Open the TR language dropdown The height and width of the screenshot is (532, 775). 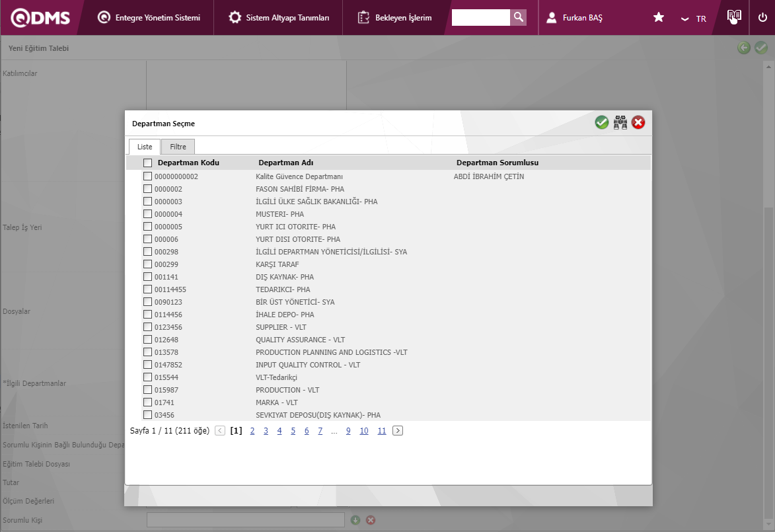pyautogui.click(x=694, y=19)
